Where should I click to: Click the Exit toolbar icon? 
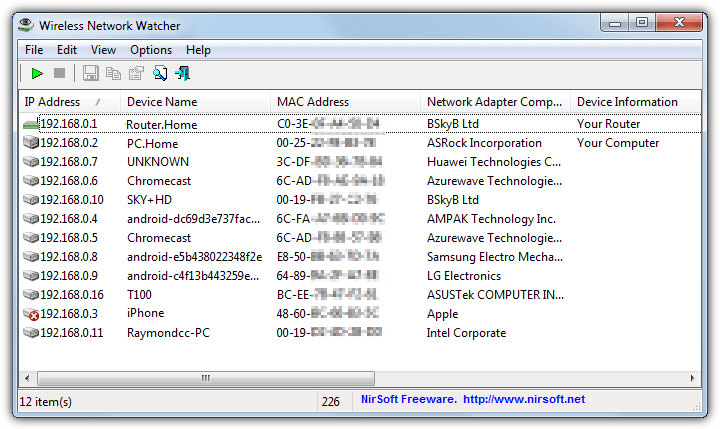point(183,73)
